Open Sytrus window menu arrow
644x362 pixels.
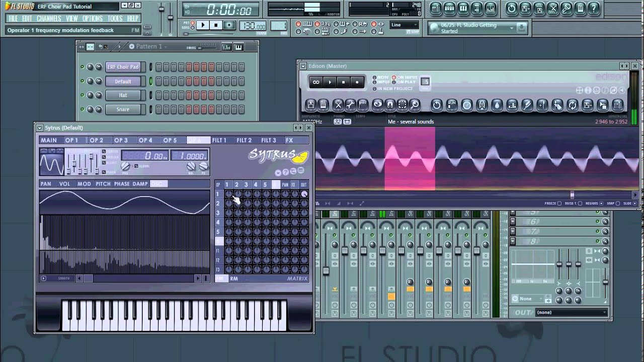pos(40,128)
